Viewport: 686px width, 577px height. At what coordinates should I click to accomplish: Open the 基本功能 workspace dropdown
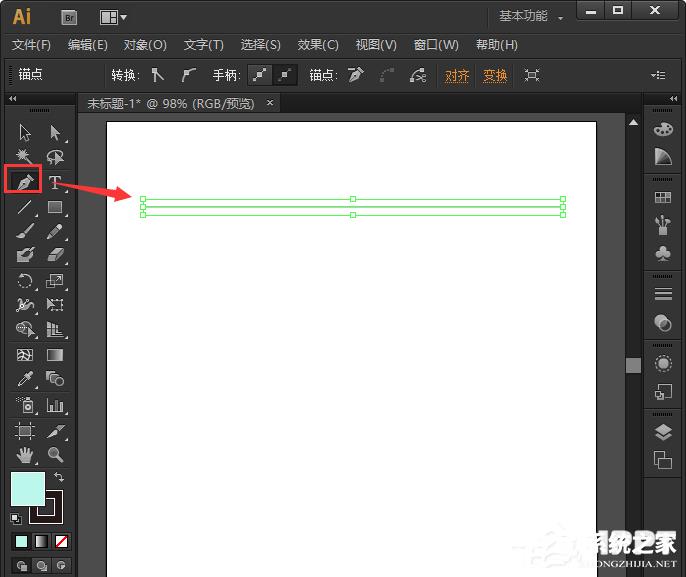(531, 16)
